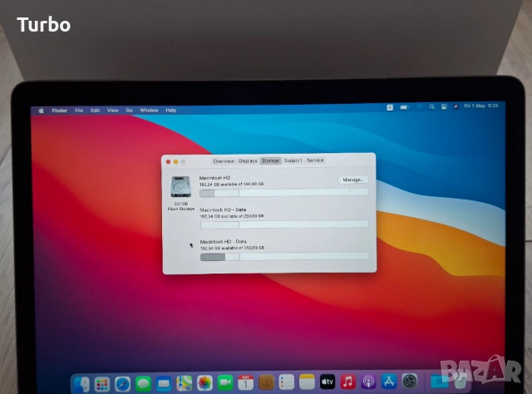
Task: Open the Messages app in Dock
Action: click(143, 383)
